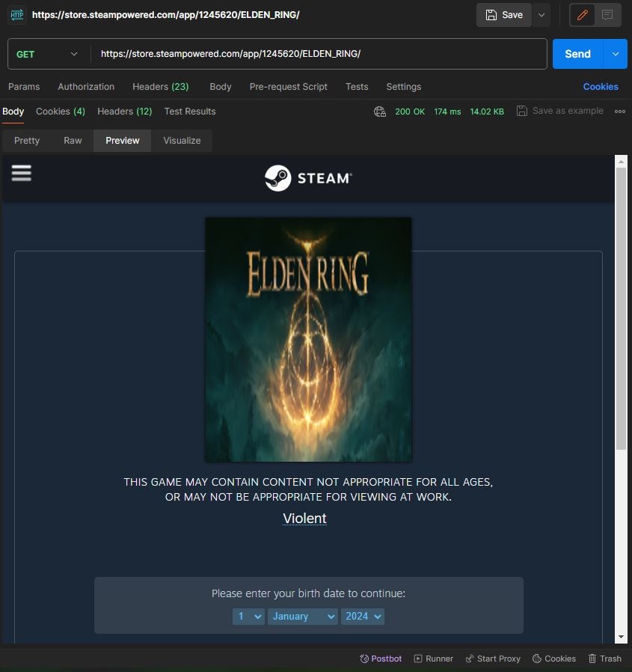This screenshot has height=672, width=632.
Task: Switch to Raw view
Action: [73, 141]
